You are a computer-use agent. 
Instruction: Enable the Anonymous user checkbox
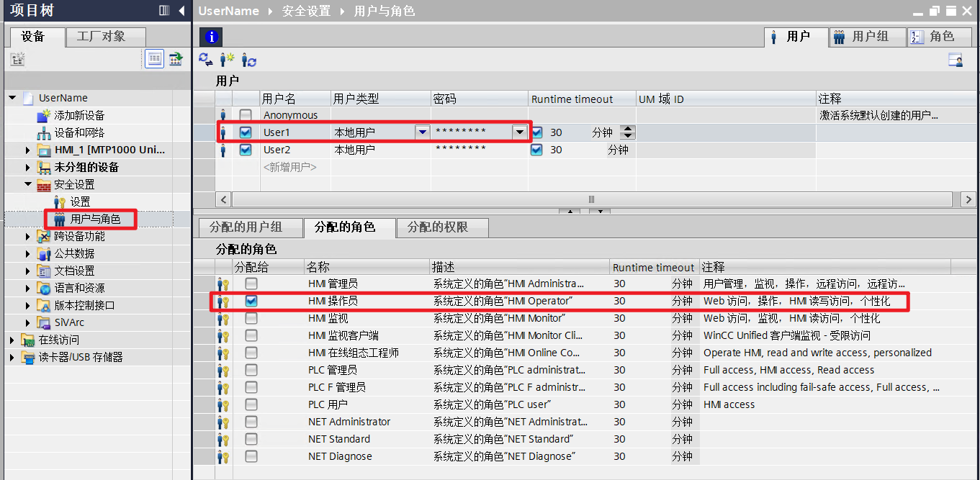246,115
